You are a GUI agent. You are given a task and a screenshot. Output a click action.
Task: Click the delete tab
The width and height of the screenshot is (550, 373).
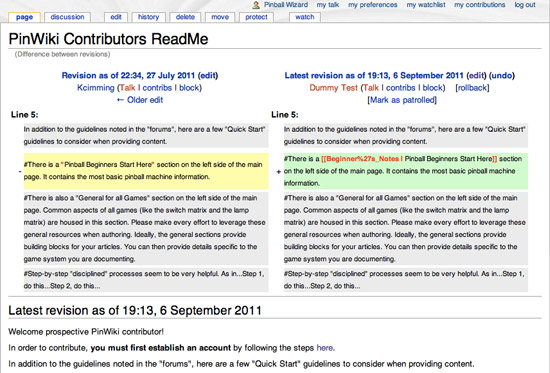tap(185, 17)
